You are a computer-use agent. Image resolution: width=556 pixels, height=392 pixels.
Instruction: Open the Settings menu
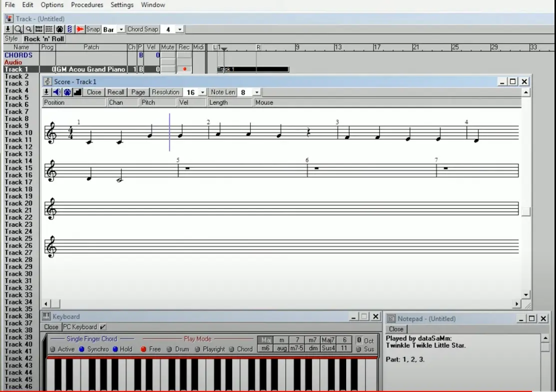(x=122, y=5)
